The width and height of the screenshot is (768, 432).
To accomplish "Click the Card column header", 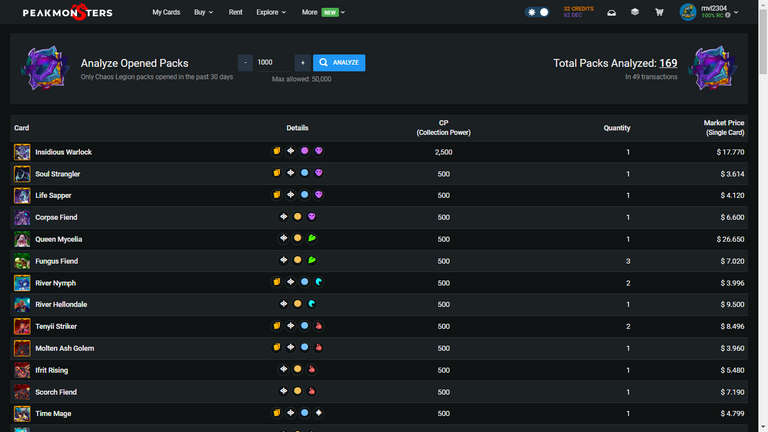I will click(x=22, y=128).
